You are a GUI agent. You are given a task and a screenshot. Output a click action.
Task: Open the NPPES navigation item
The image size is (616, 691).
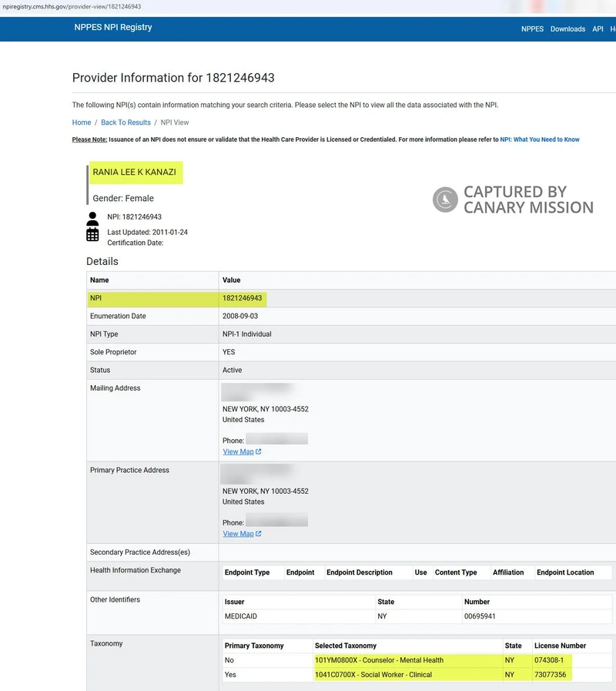click(532, 29)
